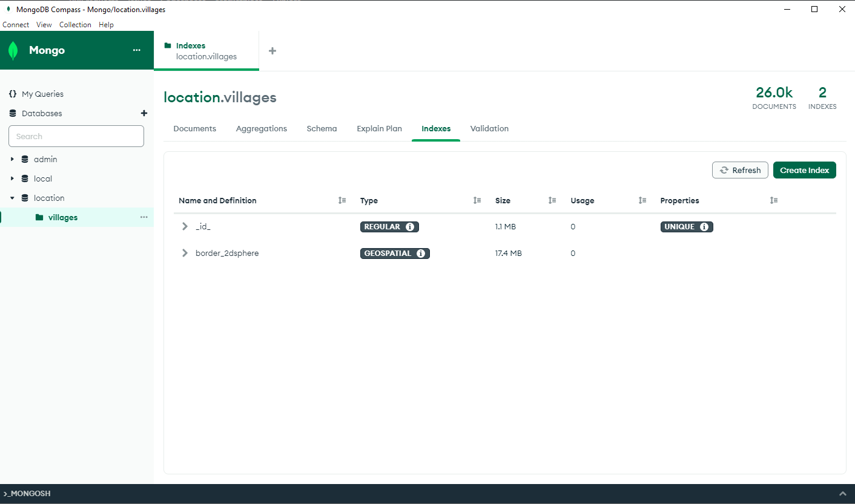Image resolution: width=855 pixels, height=504 pixels.
Task: Open the Help menu
Action: click(x=106, y=25)
